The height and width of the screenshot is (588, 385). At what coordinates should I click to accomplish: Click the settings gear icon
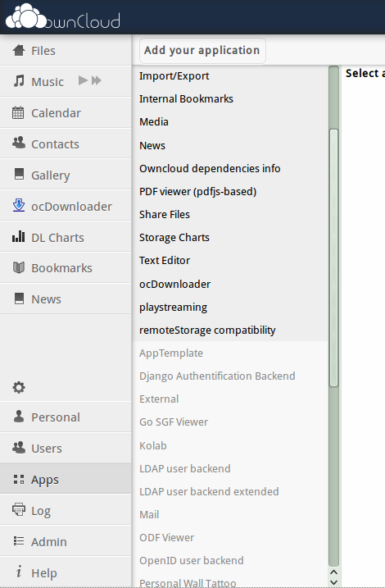pyautogui.click(x=19, y=387)
